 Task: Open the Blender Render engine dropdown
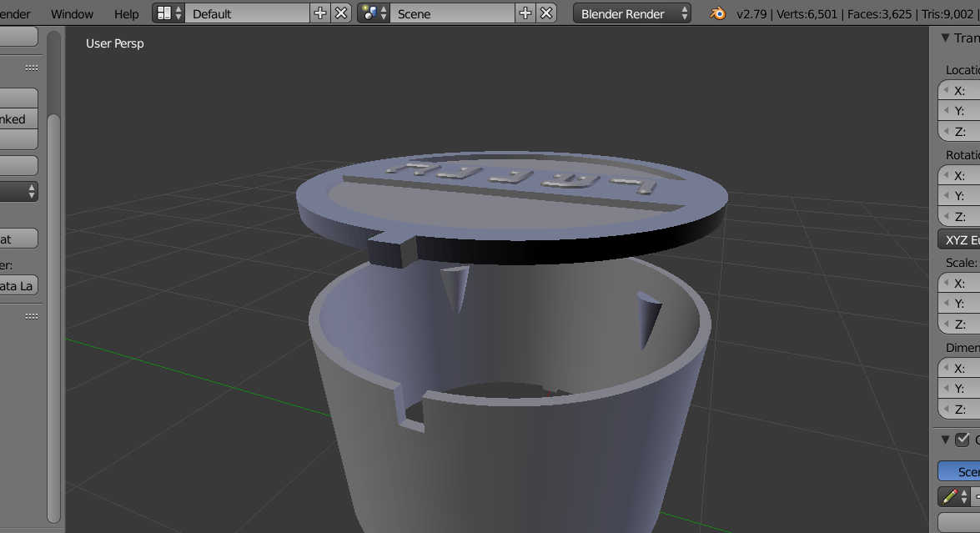coord(632,13)
